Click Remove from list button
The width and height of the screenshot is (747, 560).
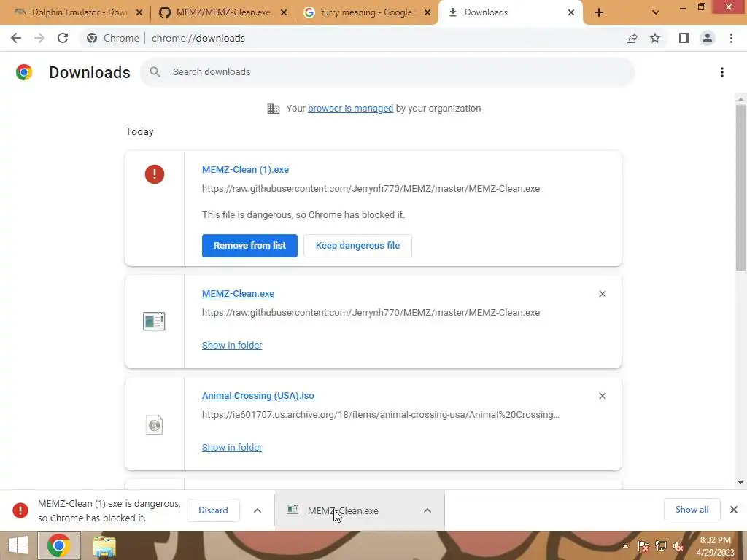coord(249,246)
